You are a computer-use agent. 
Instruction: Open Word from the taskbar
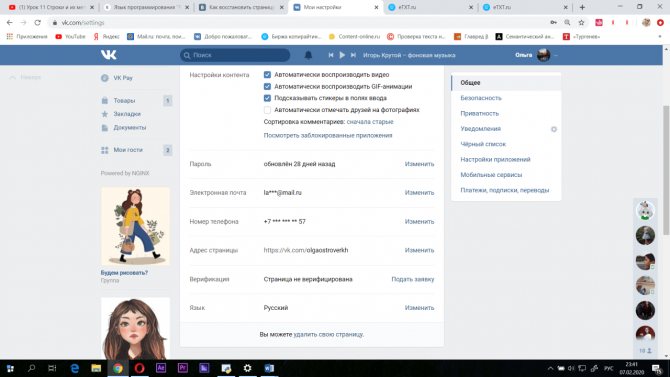[269, 368]
